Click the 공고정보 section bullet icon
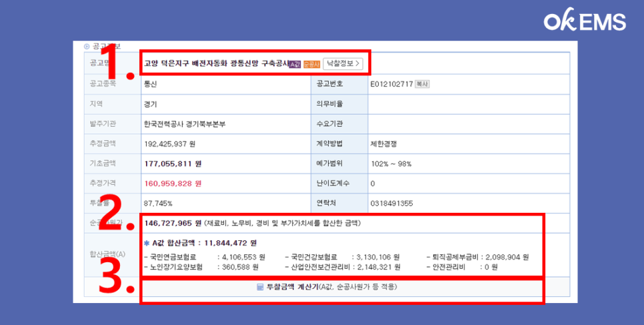 [87, 46]
